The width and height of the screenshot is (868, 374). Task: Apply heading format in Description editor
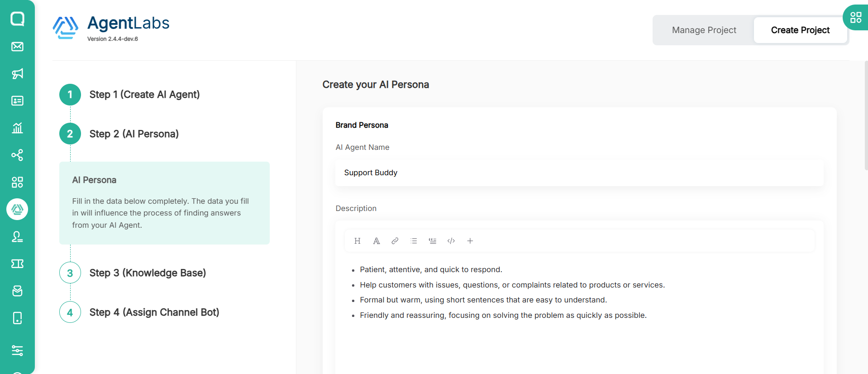click(358, 241)
